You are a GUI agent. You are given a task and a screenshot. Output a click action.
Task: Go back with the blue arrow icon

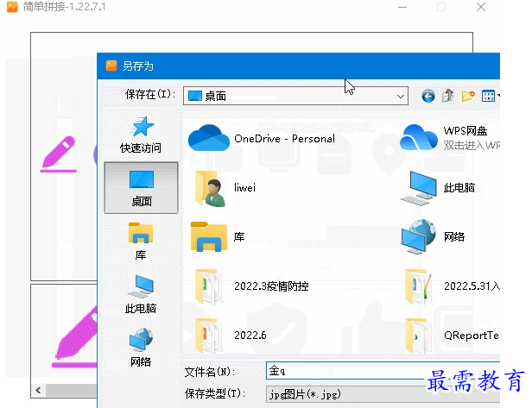[428, 97]
